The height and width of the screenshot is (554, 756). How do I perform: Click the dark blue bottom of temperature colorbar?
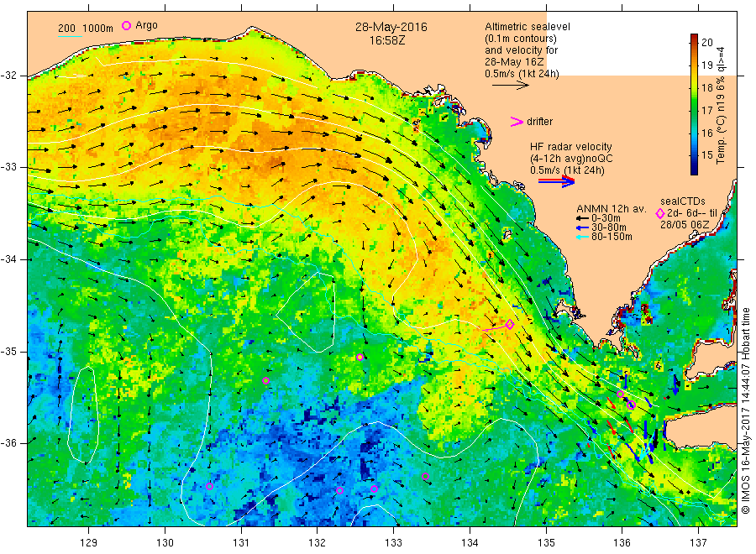[x=695, y=170]
